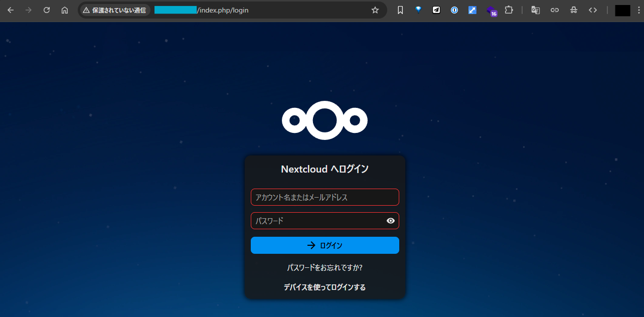Click the blue diagonal arrows extension icon
Image resolution: width=644 pixels, height=317 pixels.
click(x=472, y=10)
